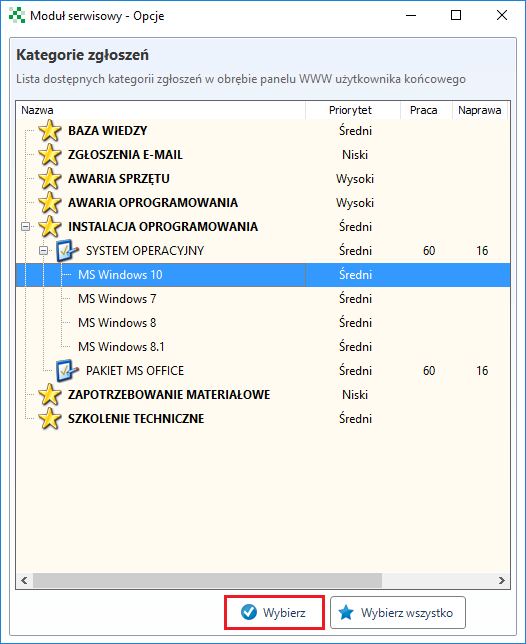Confirm selection with the Wybierz button
526x644 pixels.
tap(274, 612)
